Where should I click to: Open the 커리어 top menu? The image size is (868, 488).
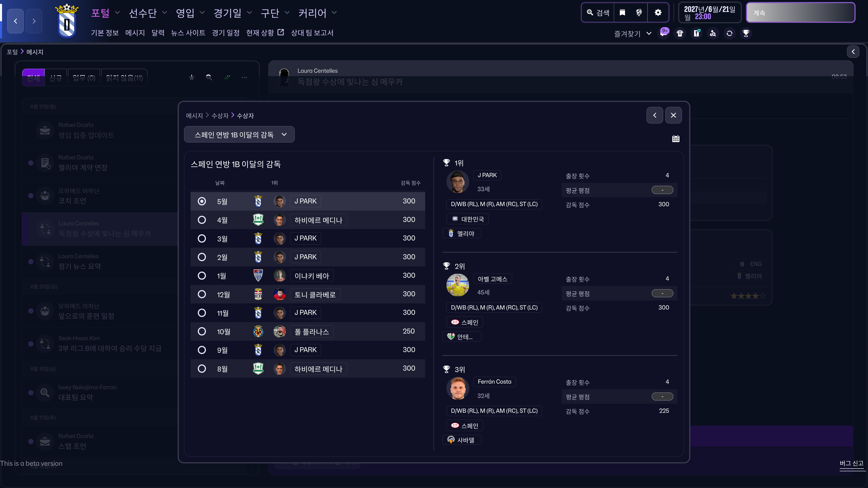pos(317,13)
